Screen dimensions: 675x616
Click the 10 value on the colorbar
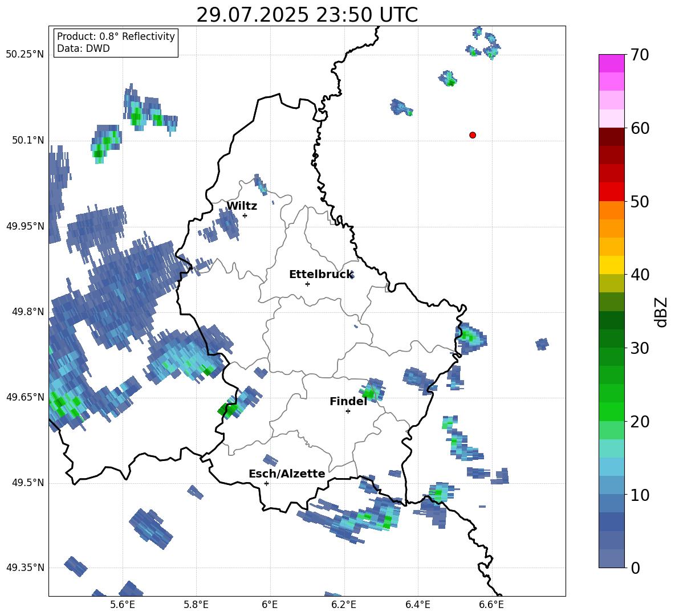pos(639,495)
